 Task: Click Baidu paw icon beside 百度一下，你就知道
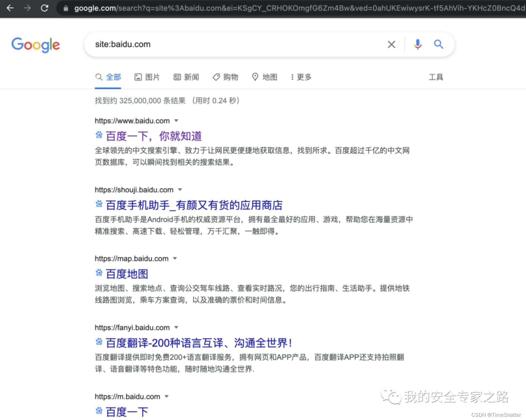tap(99, 135)
